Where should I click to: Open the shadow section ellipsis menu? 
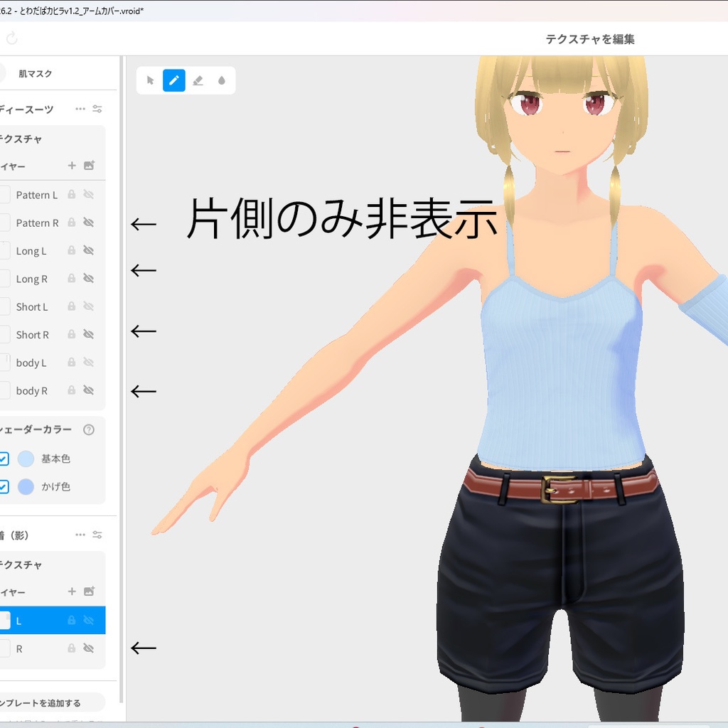[x=80, y=535]
